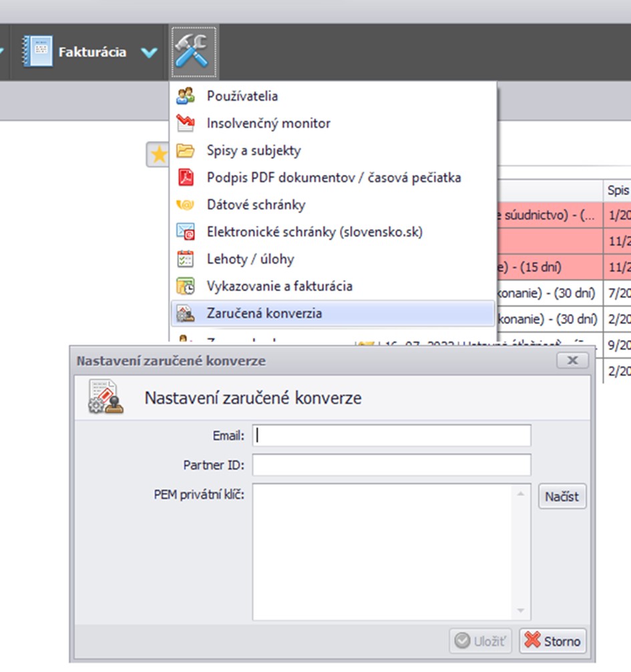
Task: Choose Zaručená konverzia menu item
Action: (264, 313)
